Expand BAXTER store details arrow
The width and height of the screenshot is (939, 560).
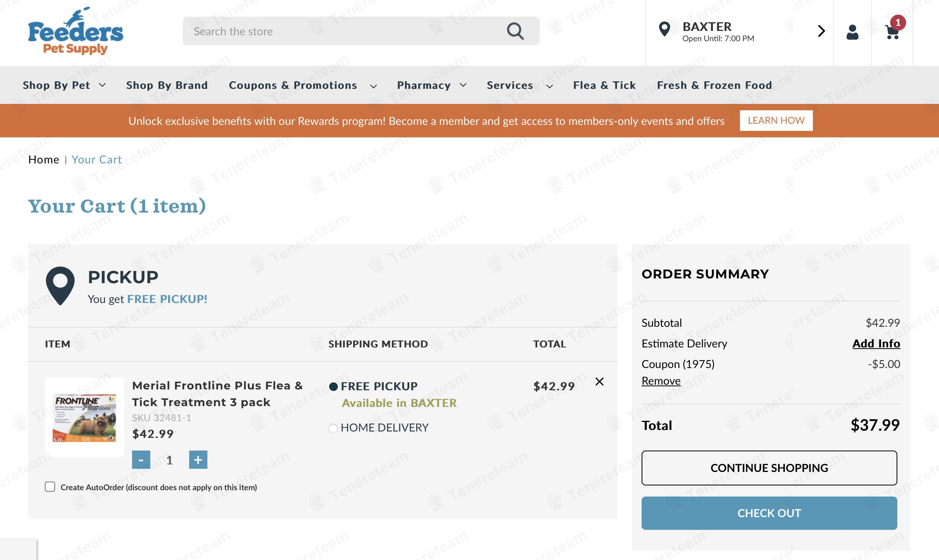[x=821, y=31]
